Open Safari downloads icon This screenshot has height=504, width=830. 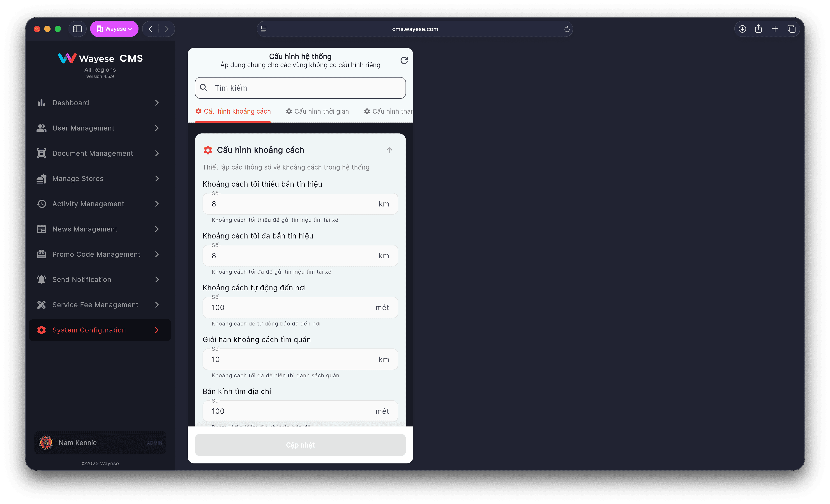pyautogui.click(x=742, y=29)
